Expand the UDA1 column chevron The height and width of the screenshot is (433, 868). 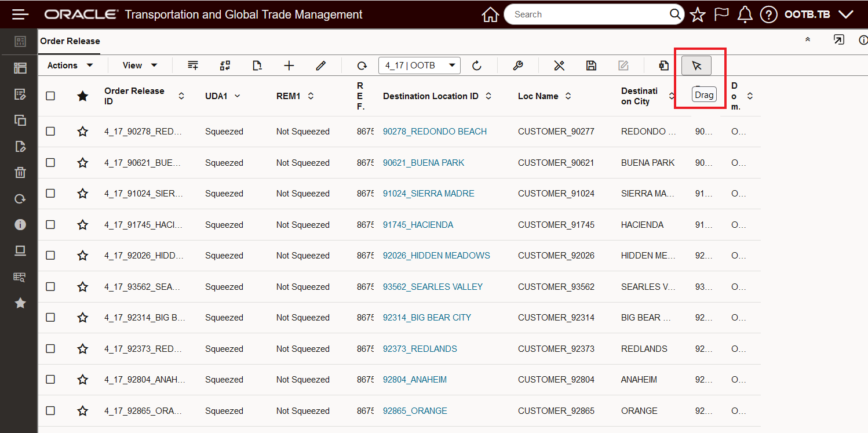pyautogui.click(x=237, y=96)
